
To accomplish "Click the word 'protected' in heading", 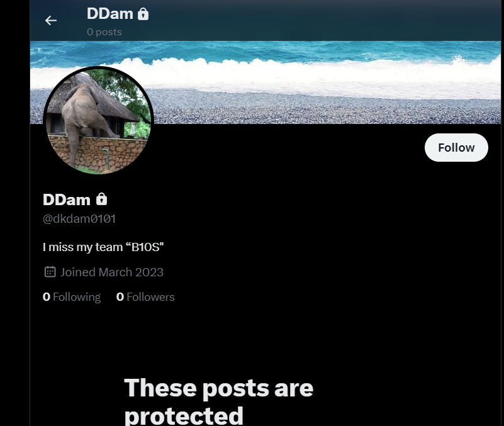I will [x=184, y=416].
